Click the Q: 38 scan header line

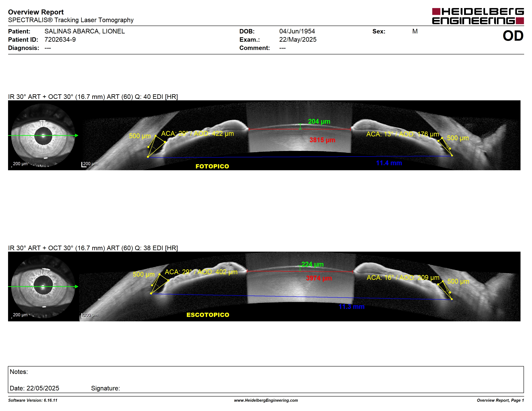(x=93, y=248)
